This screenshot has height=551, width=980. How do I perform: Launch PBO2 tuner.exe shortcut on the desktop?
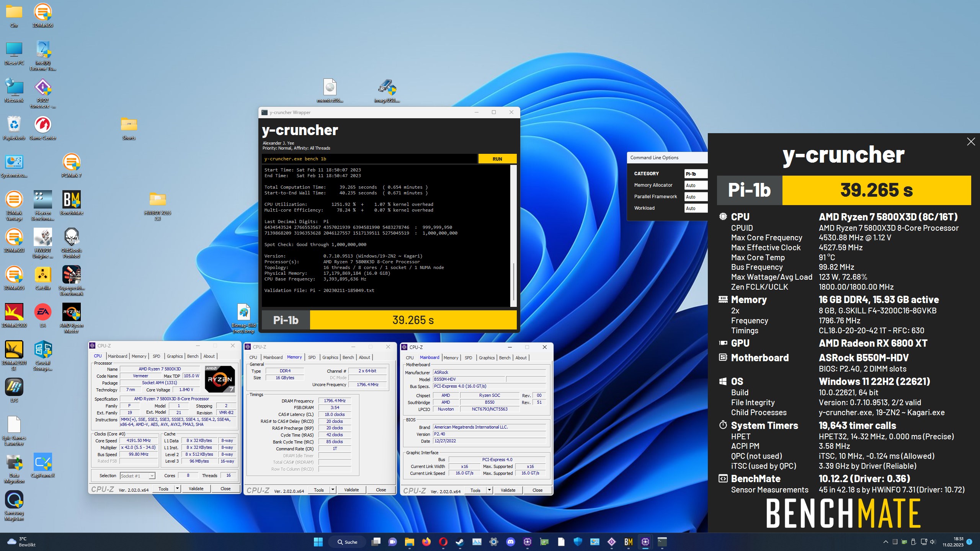tap(42, 93)
